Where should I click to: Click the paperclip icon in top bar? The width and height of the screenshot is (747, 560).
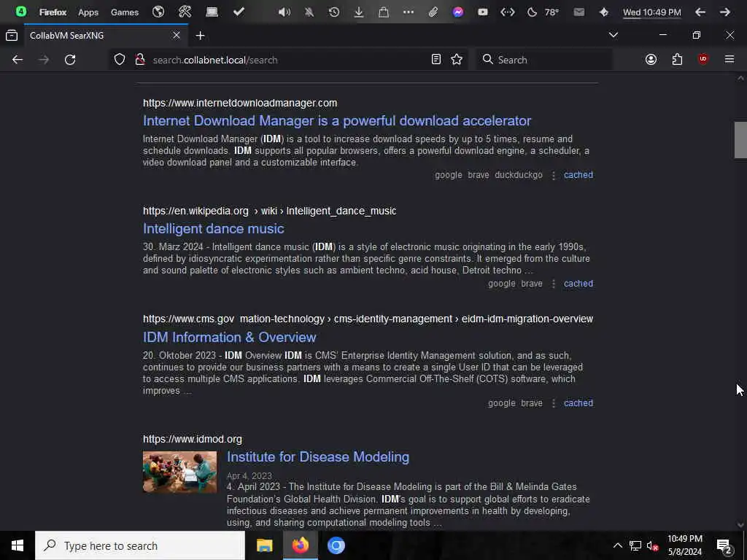[433, 12]
